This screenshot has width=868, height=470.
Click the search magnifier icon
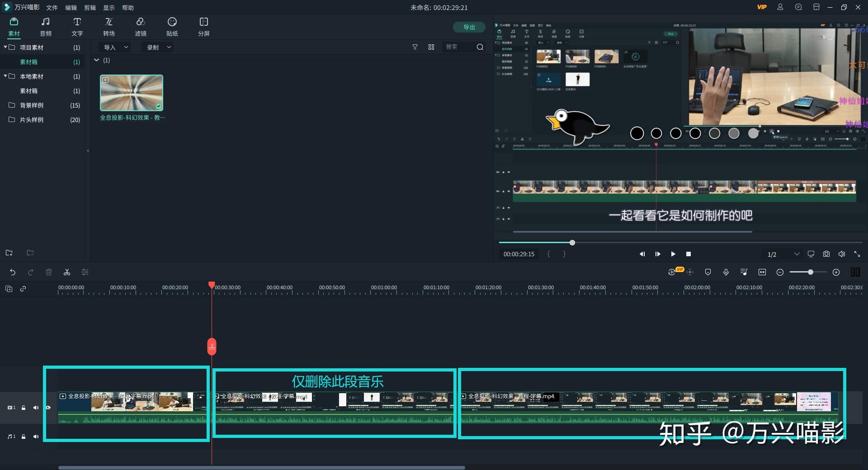pyautogui.click(x=480, y=47)
